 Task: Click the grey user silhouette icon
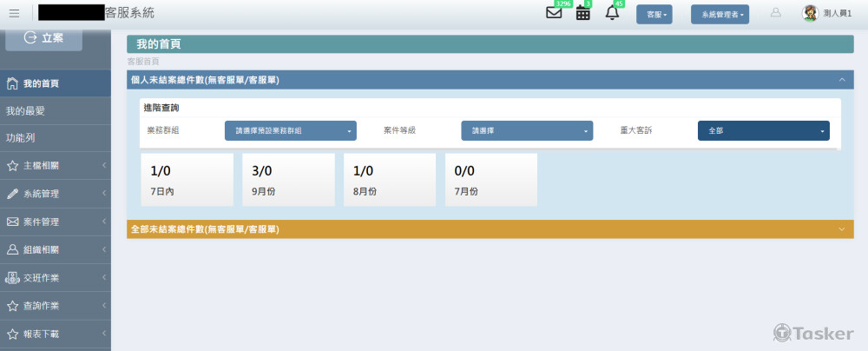776,13
